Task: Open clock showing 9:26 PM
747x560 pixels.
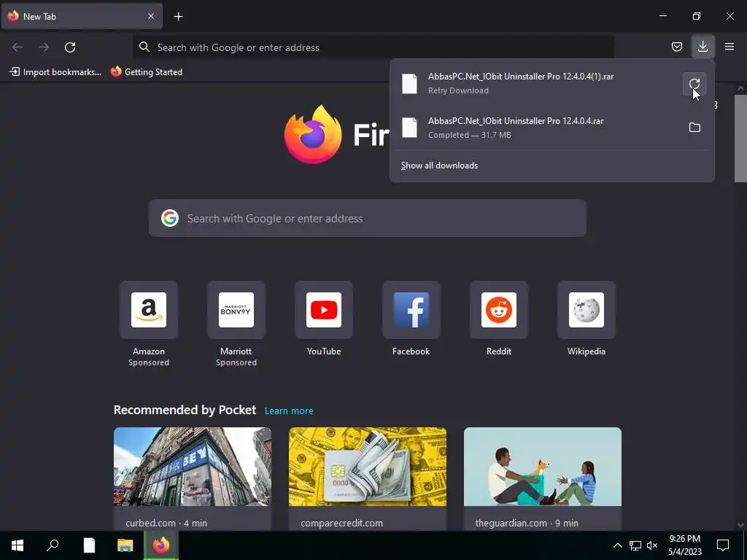Action: click(x=684, y=545)
